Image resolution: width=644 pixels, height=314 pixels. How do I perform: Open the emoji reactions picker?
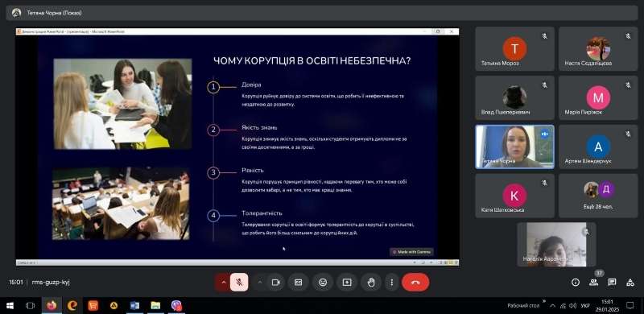tap(323, 283)
